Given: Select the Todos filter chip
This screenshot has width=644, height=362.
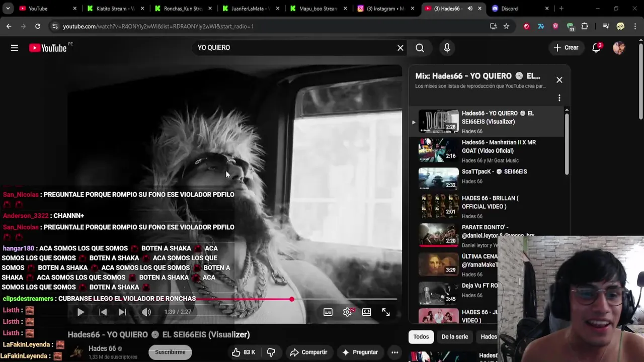Looking at the screenshot, I should click(x=421, y=337).
